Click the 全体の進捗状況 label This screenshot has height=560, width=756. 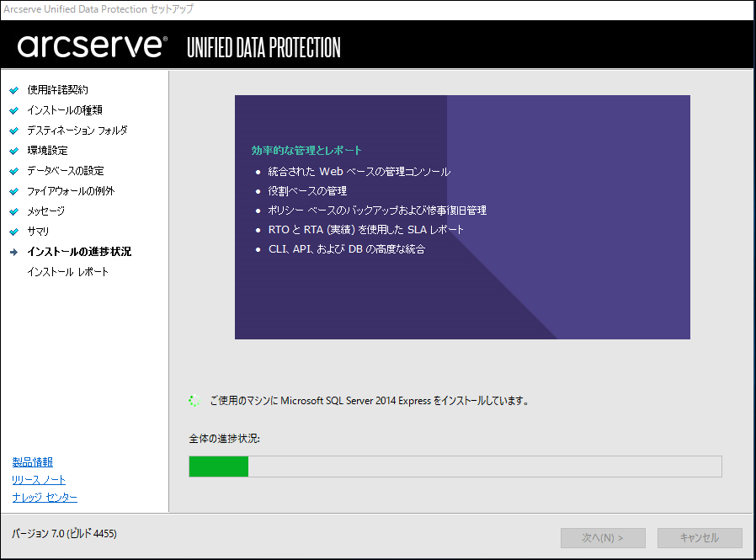click(x=224, y=439)
